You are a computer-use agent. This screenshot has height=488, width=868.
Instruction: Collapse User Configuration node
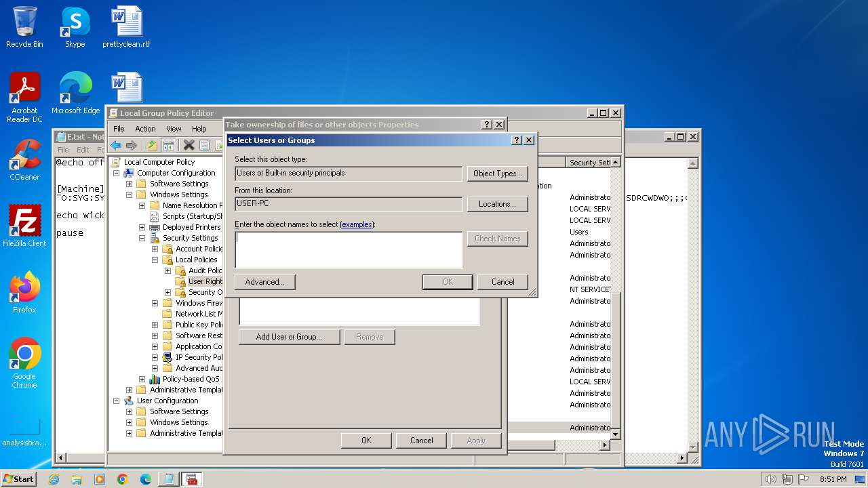click(116, 401)
